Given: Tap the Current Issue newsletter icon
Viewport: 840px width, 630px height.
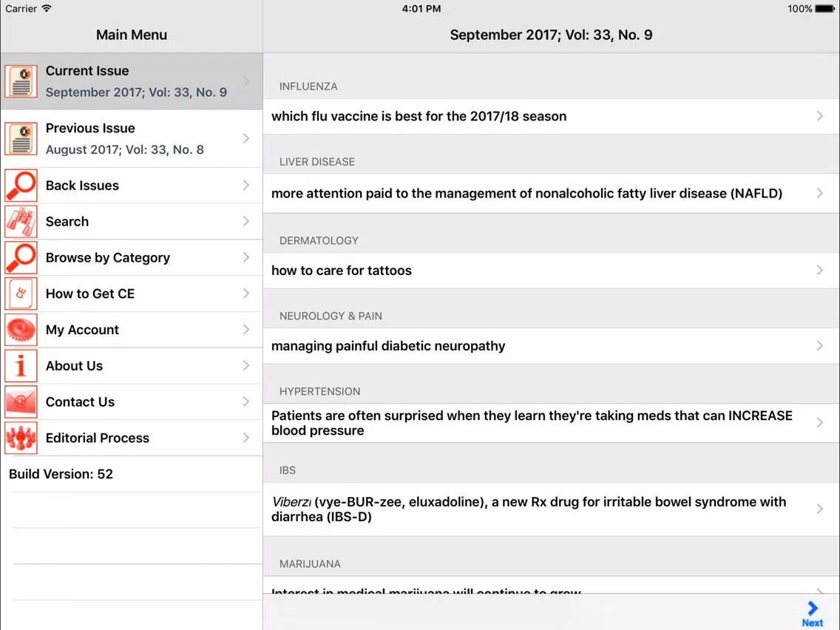Looking at the screenshot, I should tap(21, 81).
